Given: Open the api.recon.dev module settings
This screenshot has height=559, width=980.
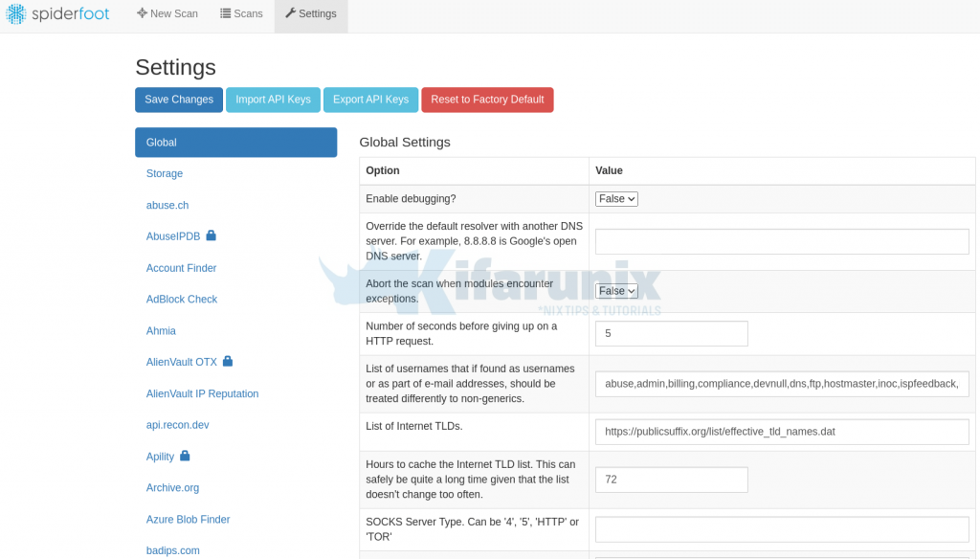Looking at the screenshot, I should (177, 425).
